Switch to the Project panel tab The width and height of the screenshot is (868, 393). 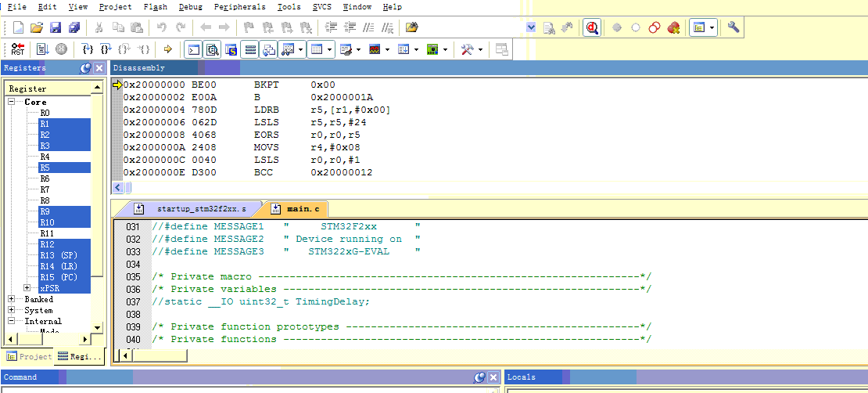pos(29,357)
